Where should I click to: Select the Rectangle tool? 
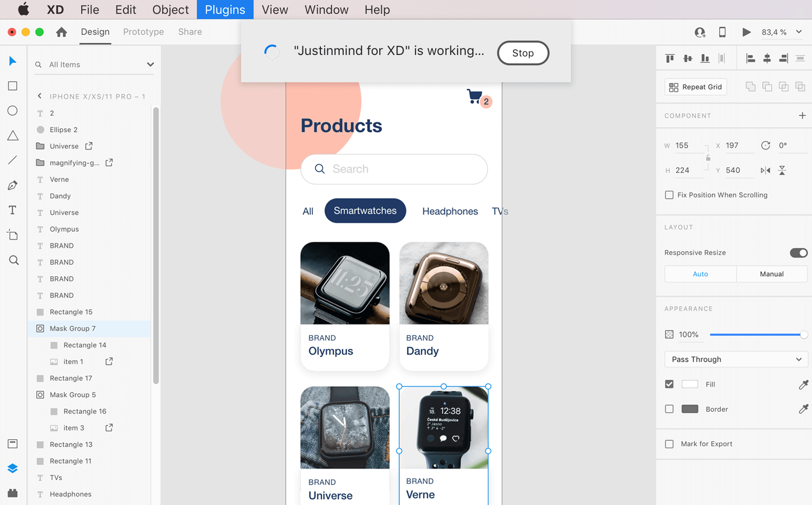pos(12,86)
